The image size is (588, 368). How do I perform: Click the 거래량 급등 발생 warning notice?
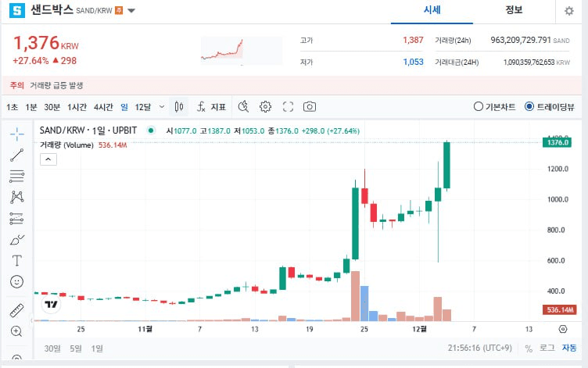click(x=56, y=85)
